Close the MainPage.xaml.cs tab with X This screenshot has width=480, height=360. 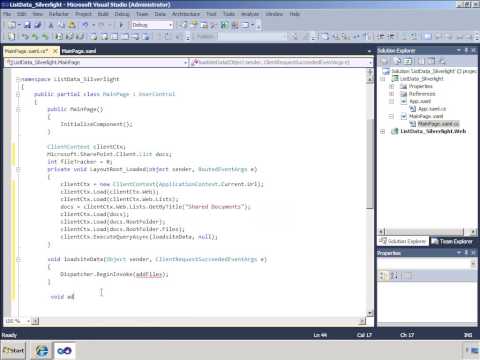pos(55,51)
